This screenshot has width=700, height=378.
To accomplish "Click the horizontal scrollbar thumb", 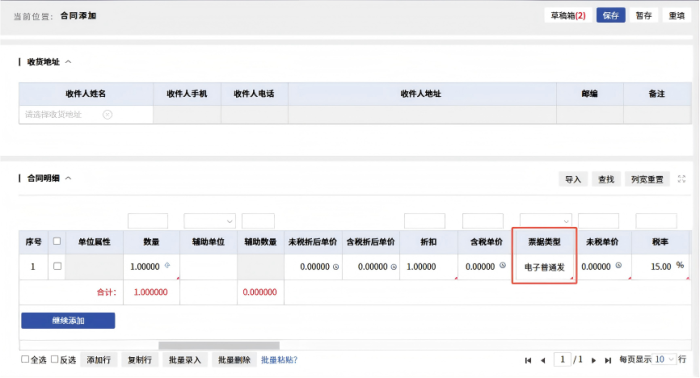I will tap(219, 345).
